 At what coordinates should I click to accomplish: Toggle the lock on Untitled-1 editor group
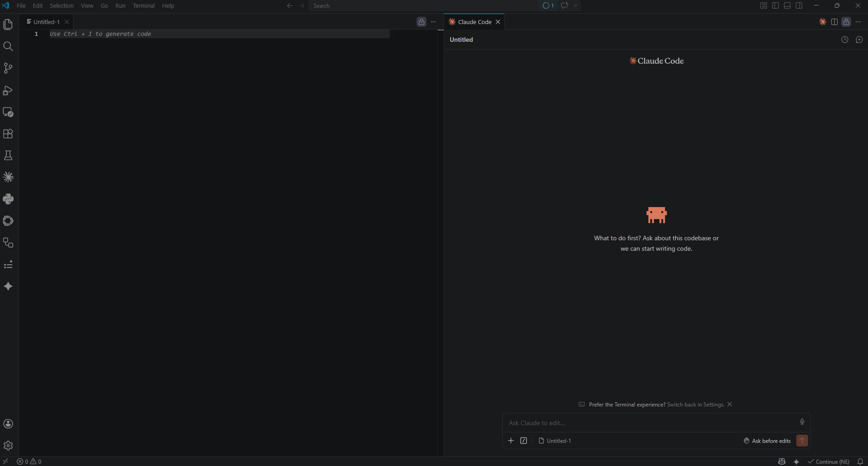[x=422, y=22]
